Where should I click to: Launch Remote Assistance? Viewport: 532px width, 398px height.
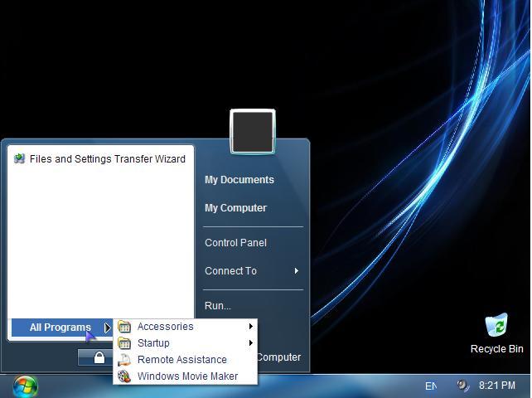186,360
